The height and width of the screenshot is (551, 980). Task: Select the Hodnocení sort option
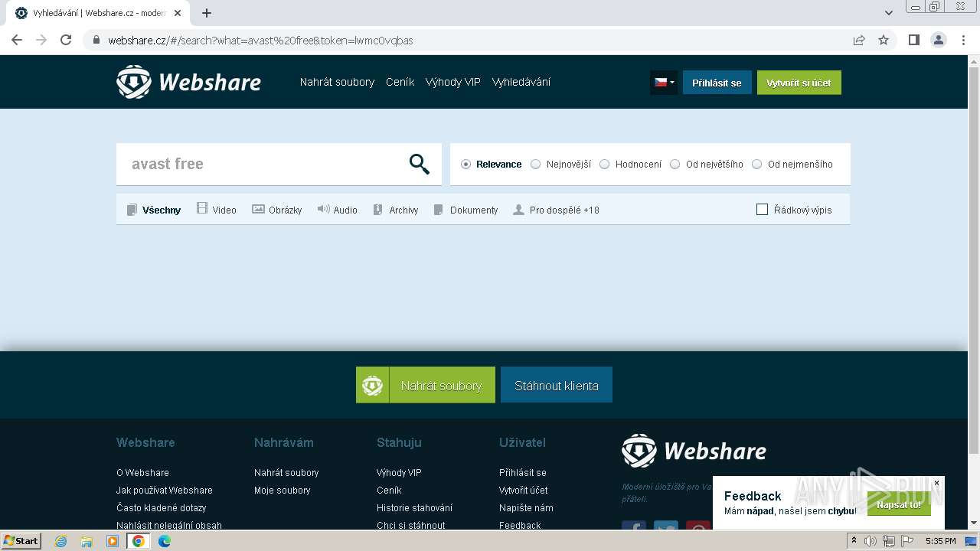tap(630, 164)
